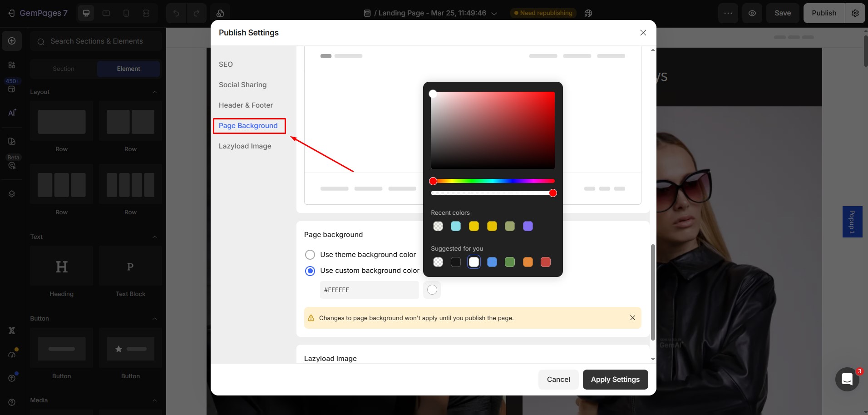Click the #FFFFFF hex color input field
Screen dimensions: 868x415
[x=370, y=290]
